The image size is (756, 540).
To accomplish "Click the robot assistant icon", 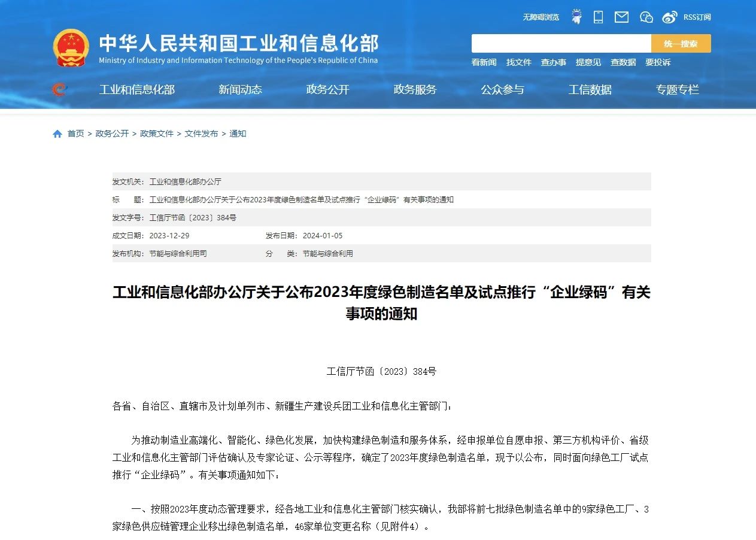I will (x=576, y=17).
